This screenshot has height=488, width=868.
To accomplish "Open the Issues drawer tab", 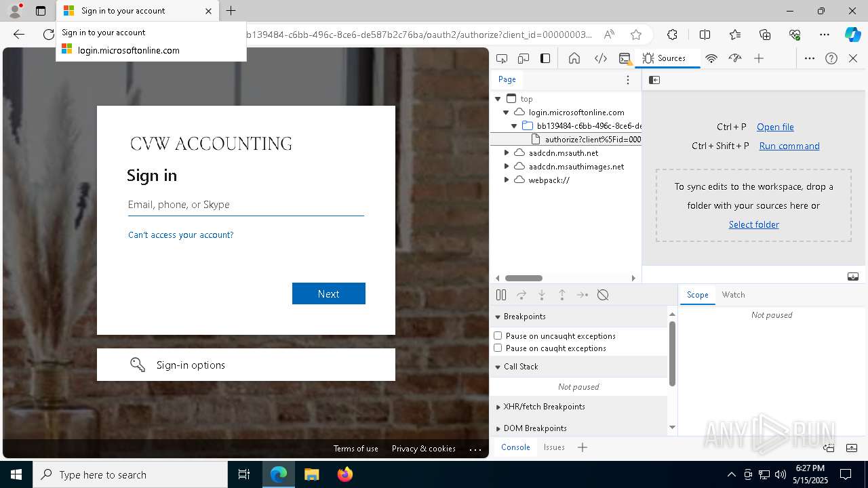I will (554, 447).
